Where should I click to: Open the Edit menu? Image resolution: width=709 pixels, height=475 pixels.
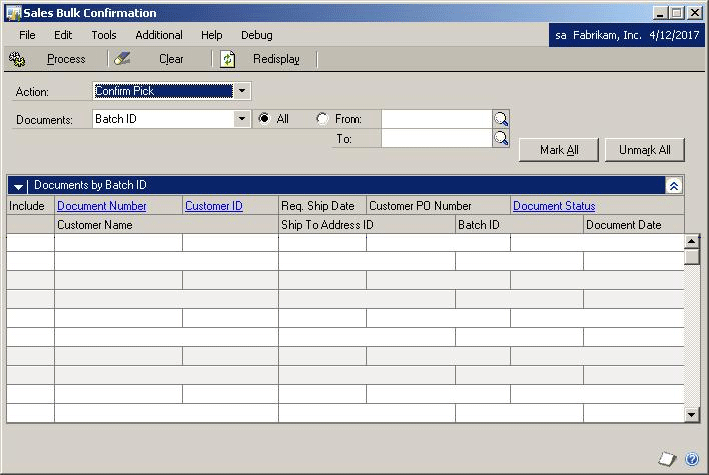63,35
